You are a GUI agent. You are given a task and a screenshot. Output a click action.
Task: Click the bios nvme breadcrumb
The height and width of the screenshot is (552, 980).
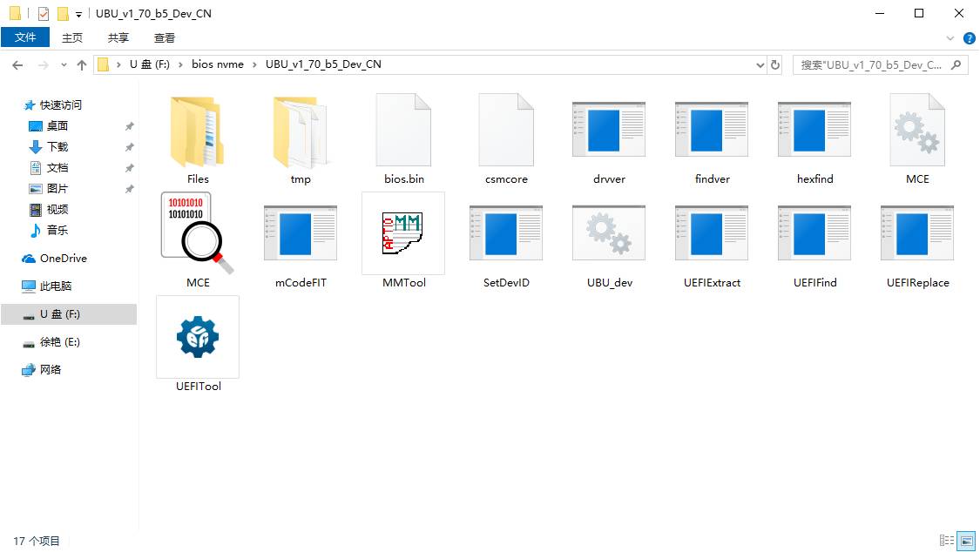[x=218, y=64]
